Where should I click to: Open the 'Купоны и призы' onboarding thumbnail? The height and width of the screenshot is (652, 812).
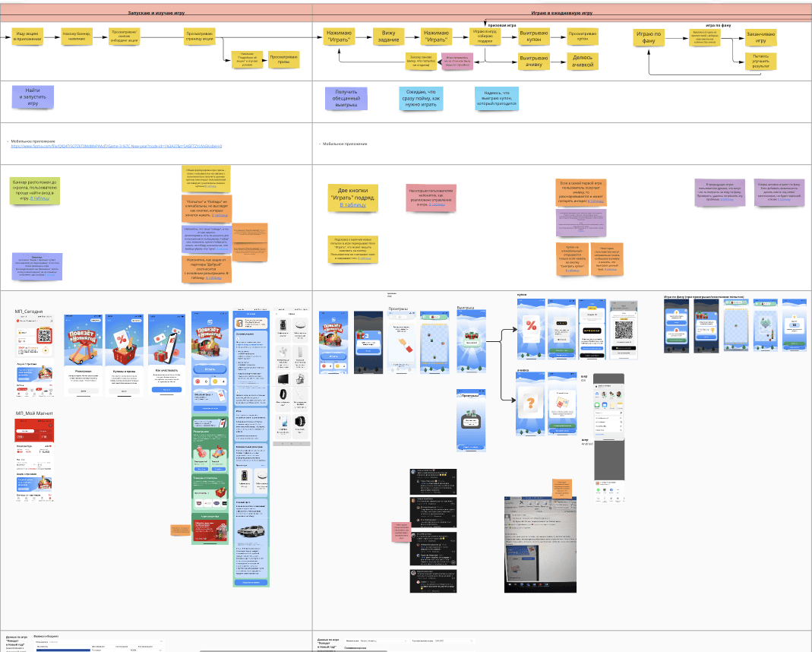pyautogui.click(x=124, y=356)
